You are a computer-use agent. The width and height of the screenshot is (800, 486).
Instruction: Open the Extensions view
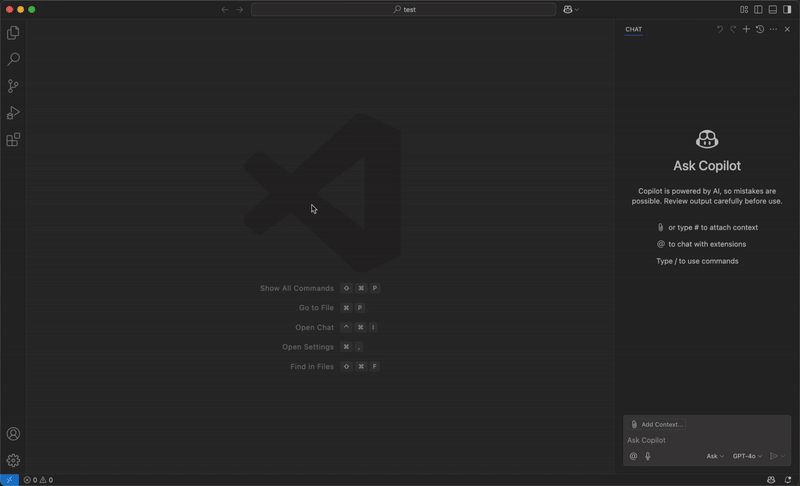(x=13, y=139)
